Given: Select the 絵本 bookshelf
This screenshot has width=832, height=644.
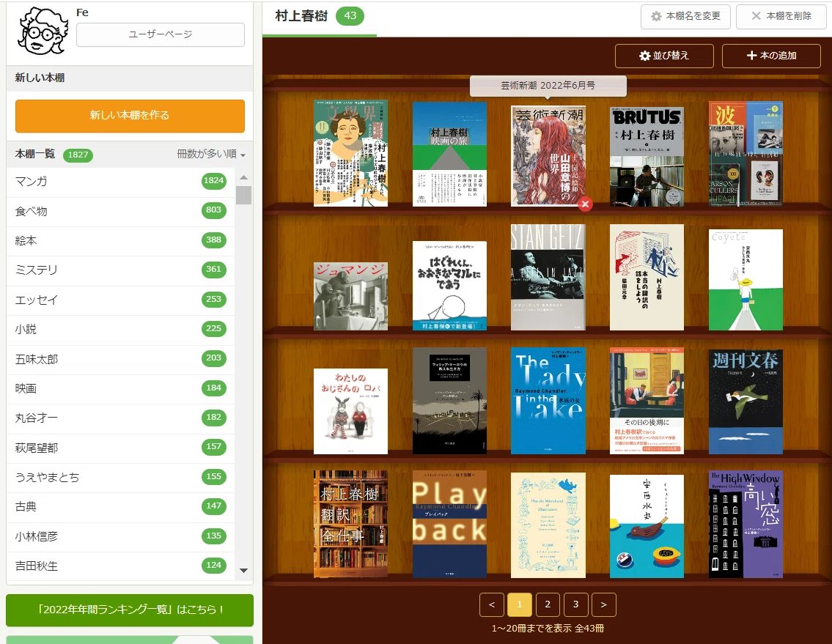Looking at the screenshot, I should pos(121,241).
